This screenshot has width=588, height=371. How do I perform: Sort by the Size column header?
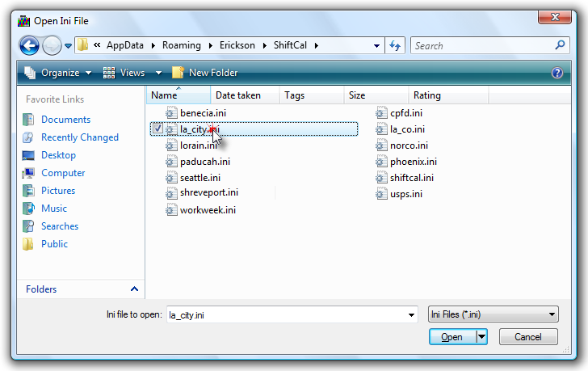[x=376, y=95]
